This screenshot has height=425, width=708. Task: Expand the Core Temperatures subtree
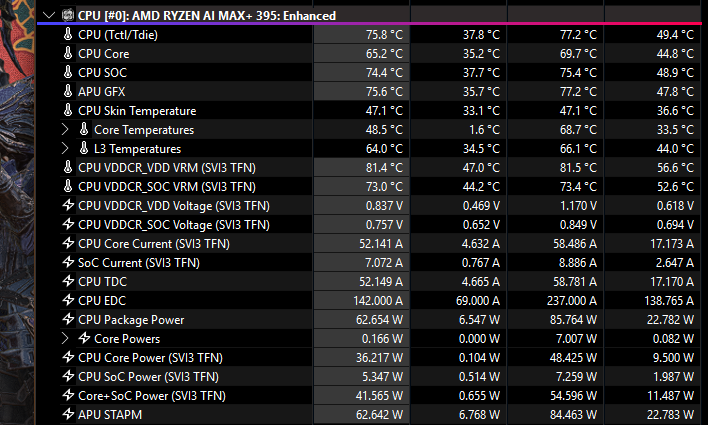tap(67, 130)
